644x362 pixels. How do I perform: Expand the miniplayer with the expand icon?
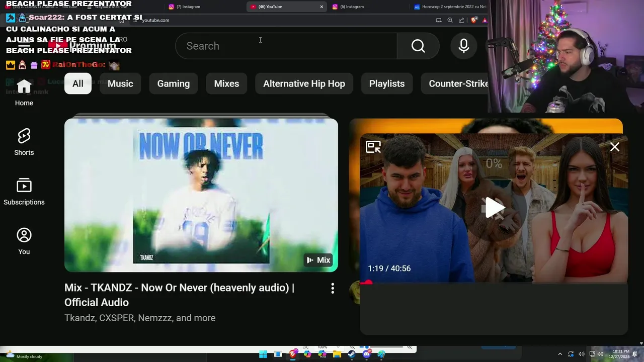[x=373, y=147]
